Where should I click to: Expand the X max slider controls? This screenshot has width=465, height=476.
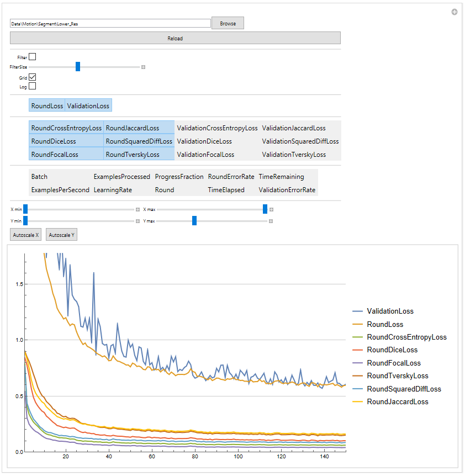(x=271, y=209)
